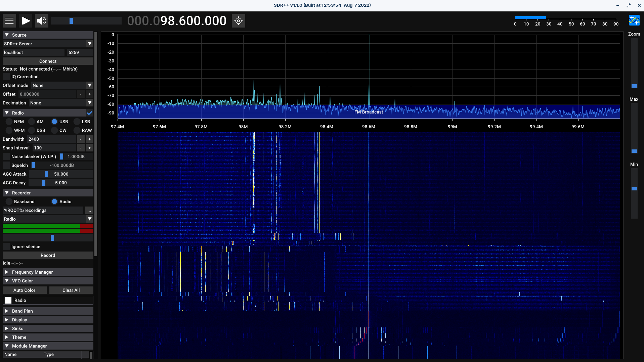Mute audio using the speaker icon
Image resolution: width=644 pixels, height=362 pixels.
pyautogui.click(x=41, y=20)
